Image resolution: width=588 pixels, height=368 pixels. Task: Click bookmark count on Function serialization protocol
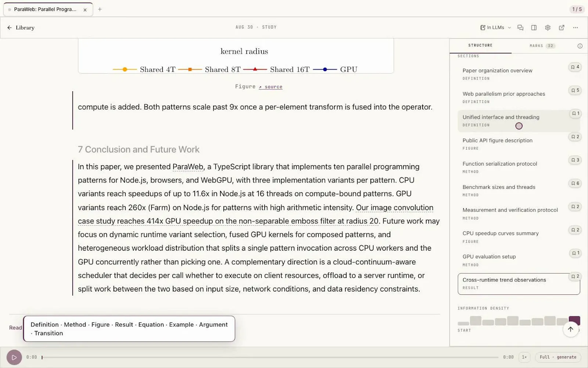coord(575,160)
